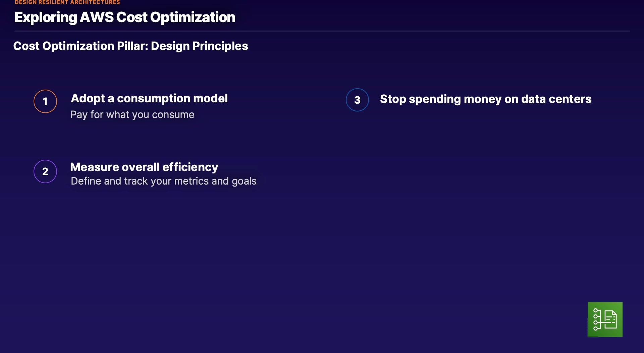Select the 'Adopt a consumption model' heading

149,98
